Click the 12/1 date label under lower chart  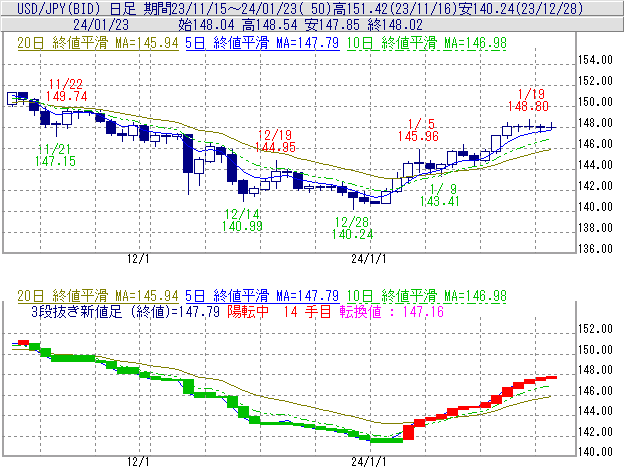tap(138, 462)
